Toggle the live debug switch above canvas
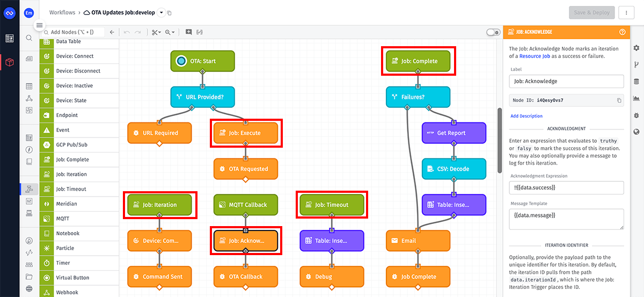 493,32
